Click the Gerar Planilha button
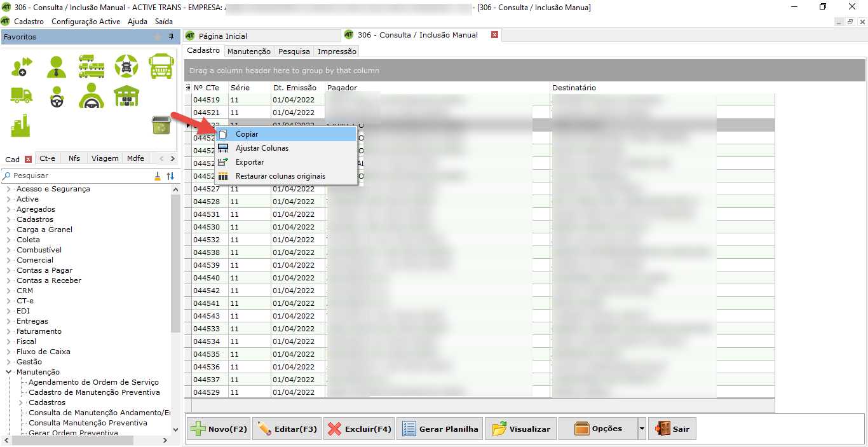Viewport: 868px width, 447px height. (440, 429)
